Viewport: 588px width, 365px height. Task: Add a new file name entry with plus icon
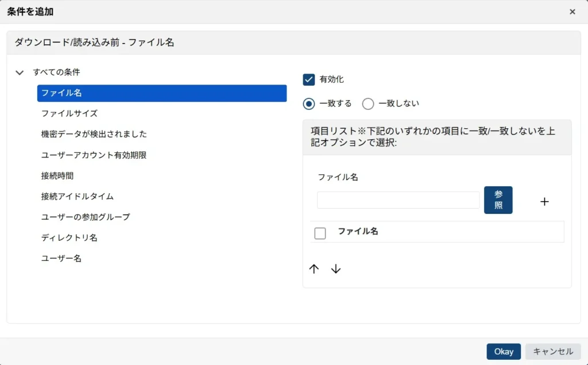tap(544, 201)
